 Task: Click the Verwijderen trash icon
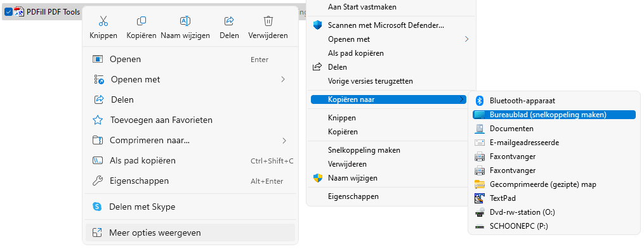pyautogui.click(x=268, y=20)
